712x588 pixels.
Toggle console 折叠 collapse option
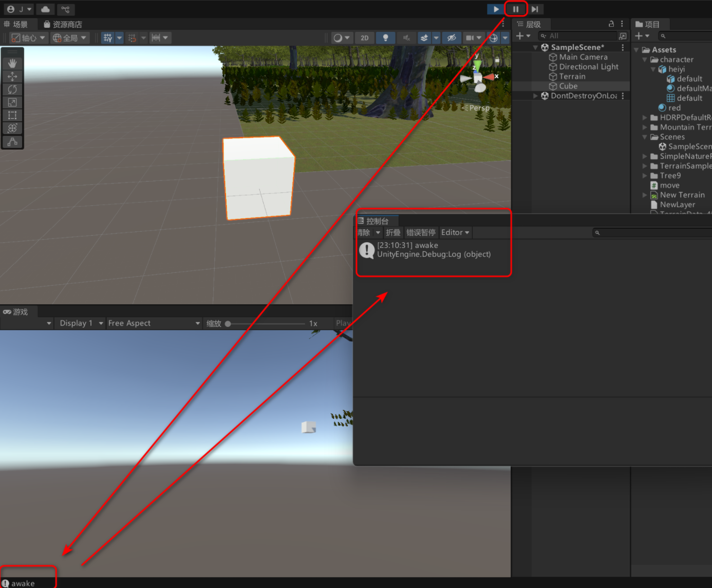393,233
